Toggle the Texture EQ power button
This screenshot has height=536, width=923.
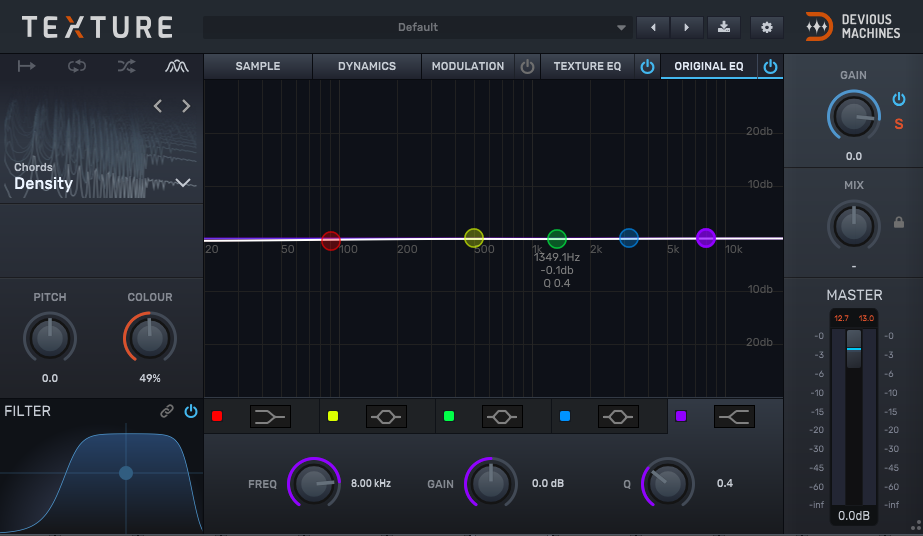click(x=647, y=66)
